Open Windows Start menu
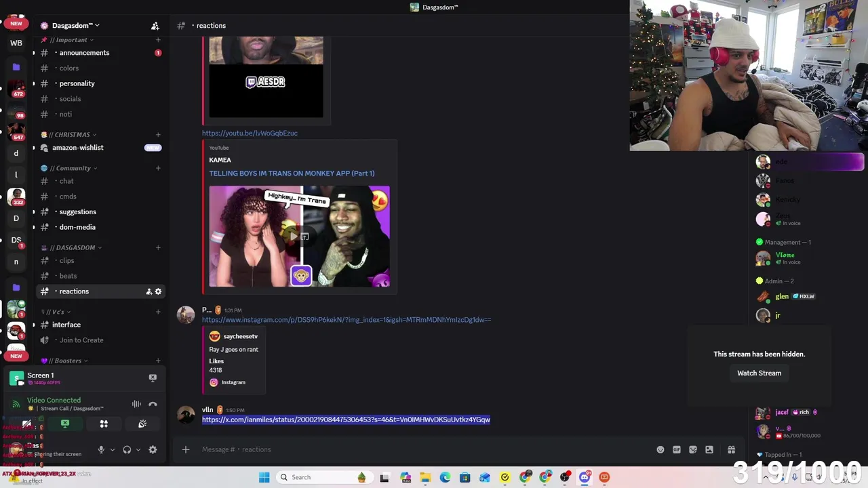This screenshot has width=868, height=488. 264,477
